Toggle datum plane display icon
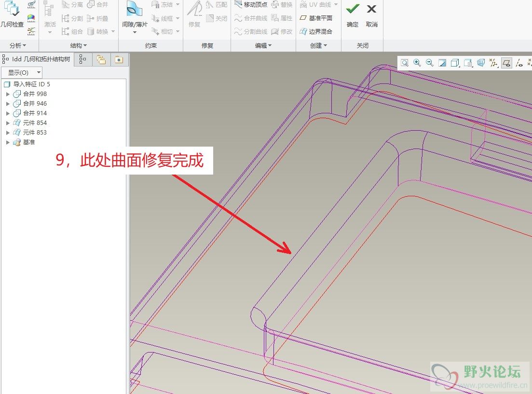The height and width of the screenshot is (394, 532). click(x=506, y=63)
